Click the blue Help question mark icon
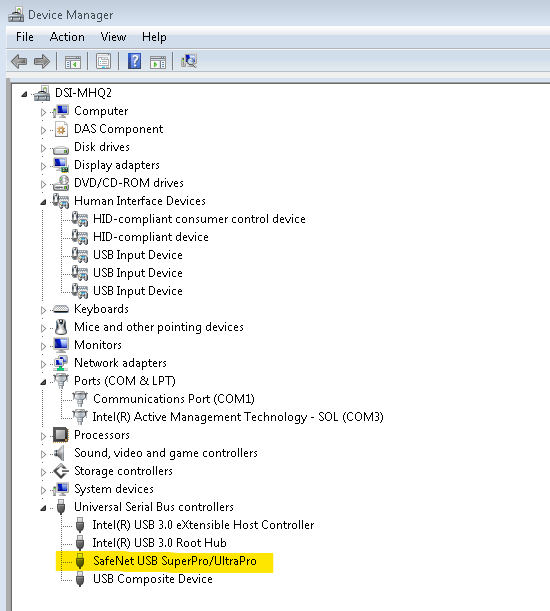This screenshot has width=550, height=611. pyautogui.click(x=134, y=62)
